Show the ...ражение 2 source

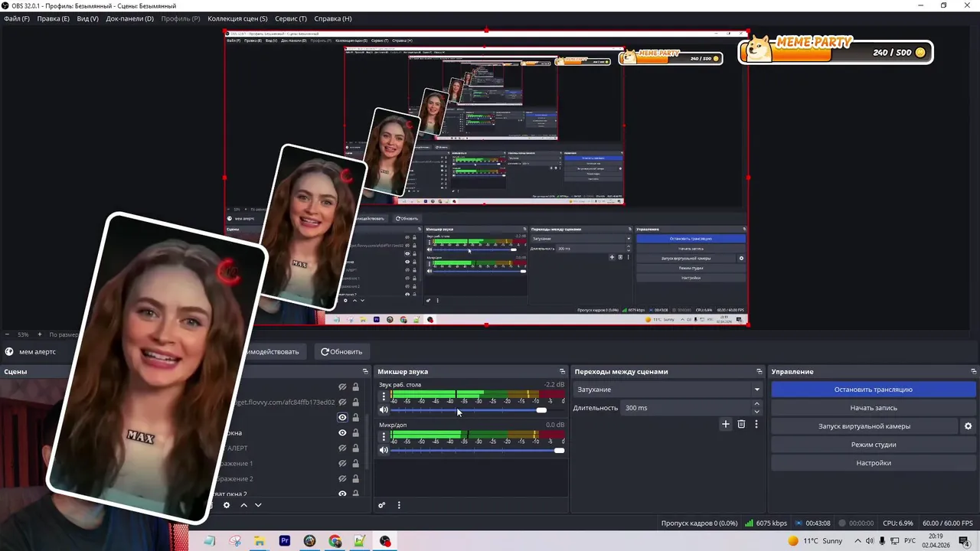342,479
